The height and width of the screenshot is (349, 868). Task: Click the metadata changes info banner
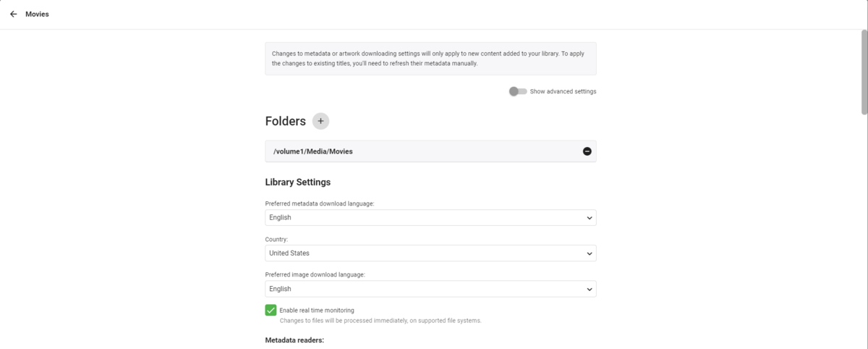pos(430,59)
